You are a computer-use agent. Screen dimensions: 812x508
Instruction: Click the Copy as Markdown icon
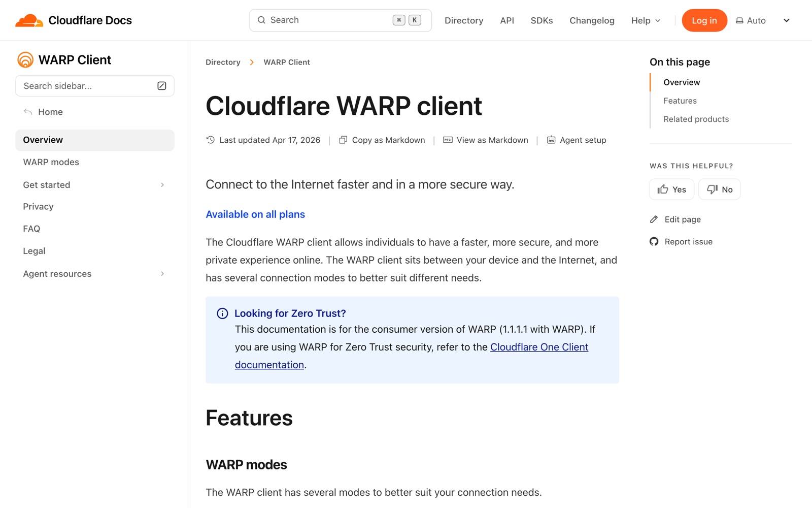coord(343,140)
